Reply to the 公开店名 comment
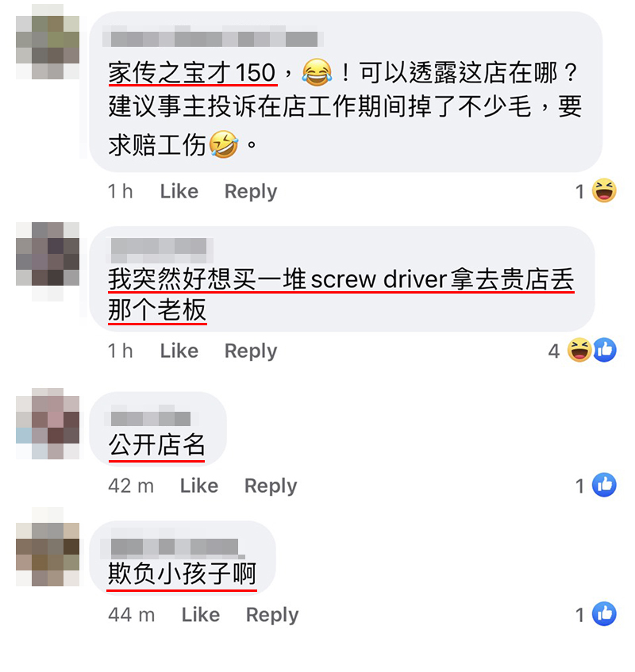The image size is (635, 672). click(x=271, y=486)
